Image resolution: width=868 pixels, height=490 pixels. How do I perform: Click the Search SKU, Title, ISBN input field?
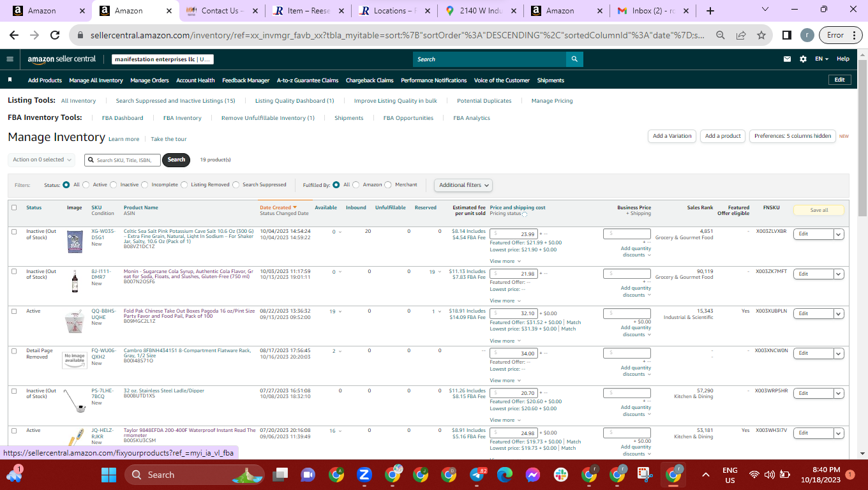123,160
